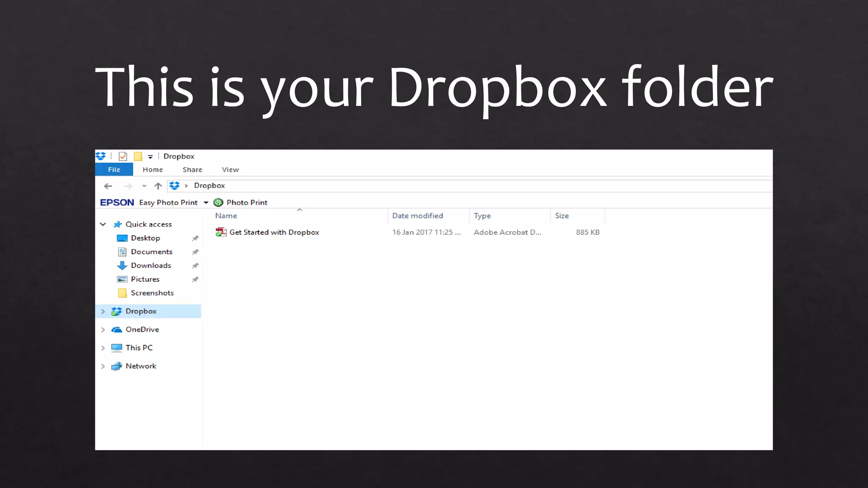
Task: Open the File menu tab
Action: click(114, 169)
